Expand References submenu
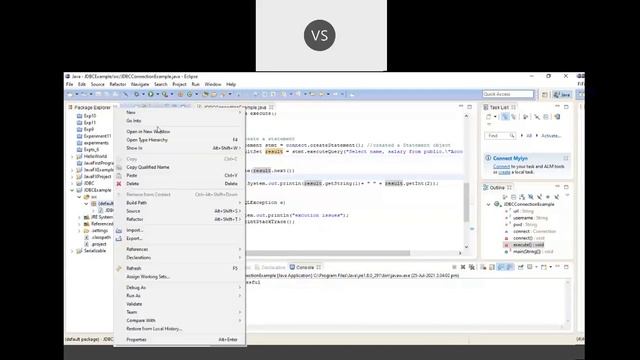 click(x=180, y=249)
